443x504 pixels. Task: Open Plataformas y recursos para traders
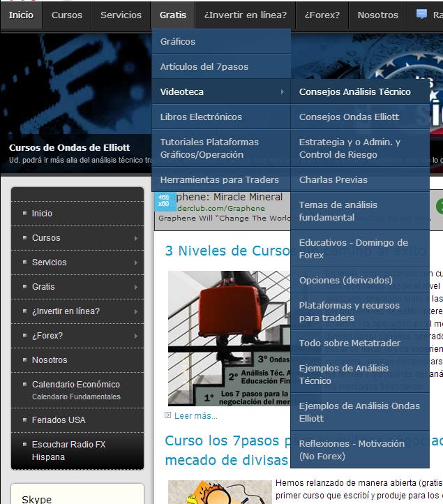pyautogui.click(x=360, y=311)
